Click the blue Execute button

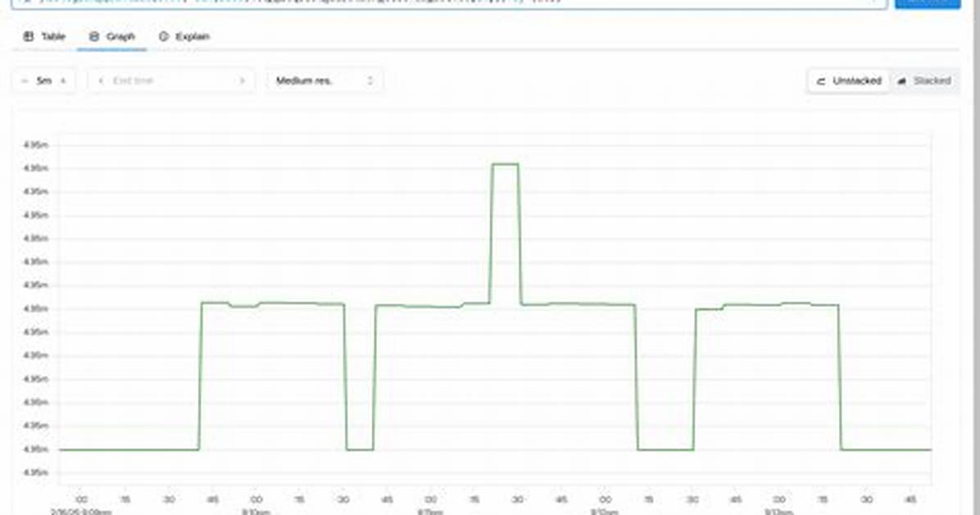pyautogui.click(x=928, y=3)
